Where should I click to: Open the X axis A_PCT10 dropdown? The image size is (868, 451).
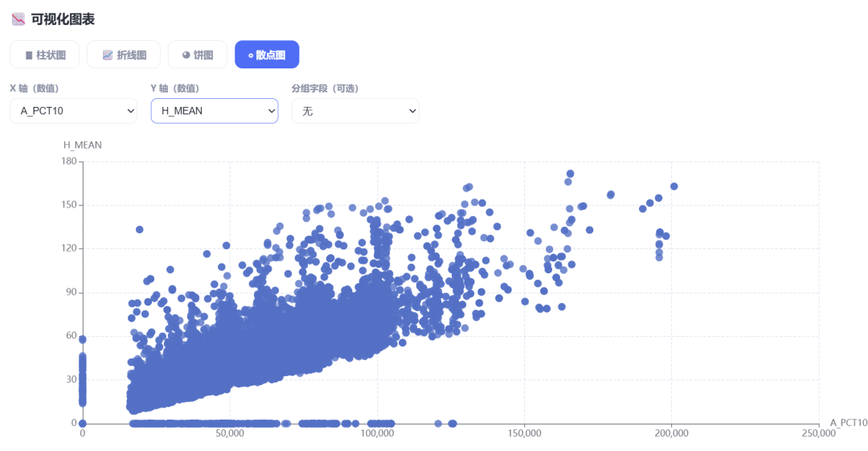(74, 111)
